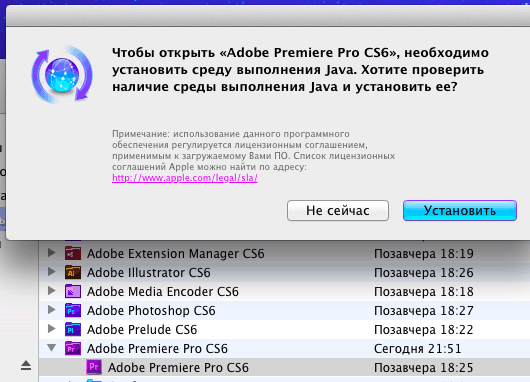Select the Adobe Prelude CS6 folder icon
This screenshot has height=382, width=530.
[73, 329]
